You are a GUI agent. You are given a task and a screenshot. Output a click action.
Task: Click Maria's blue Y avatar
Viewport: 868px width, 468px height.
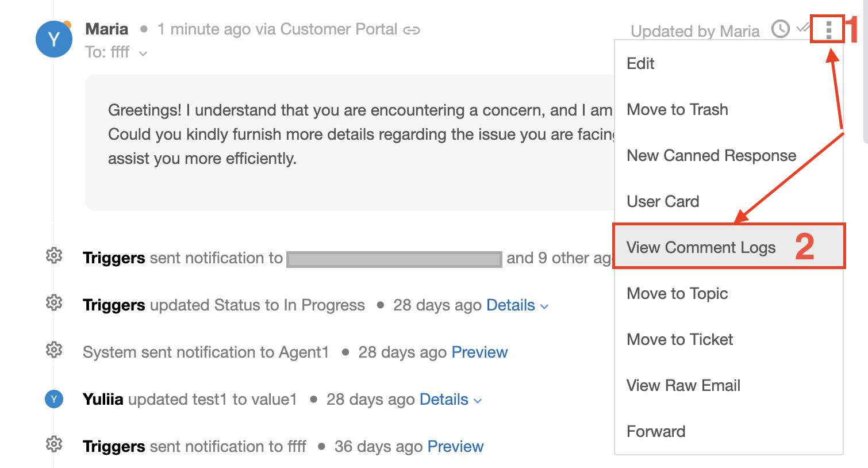point(54,39)
